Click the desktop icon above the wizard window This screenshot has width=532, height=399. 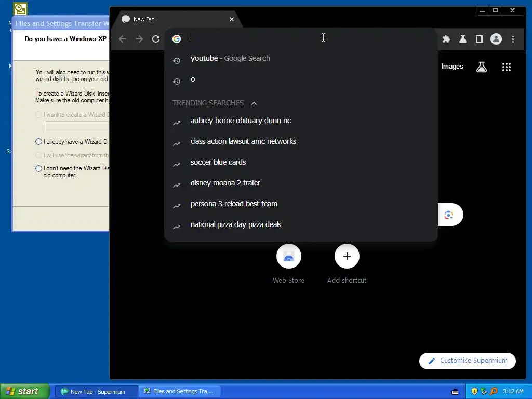[x=20, y=9]
